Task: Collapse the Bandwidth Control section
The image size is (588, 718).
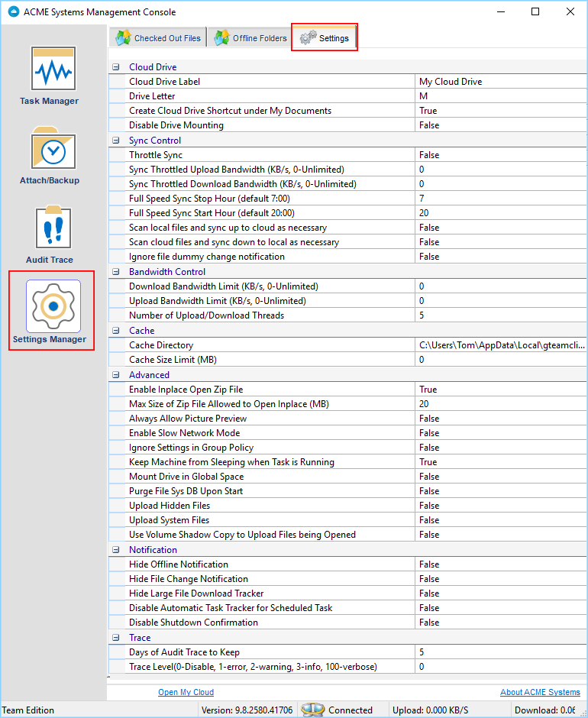Action: coord(116,271)
